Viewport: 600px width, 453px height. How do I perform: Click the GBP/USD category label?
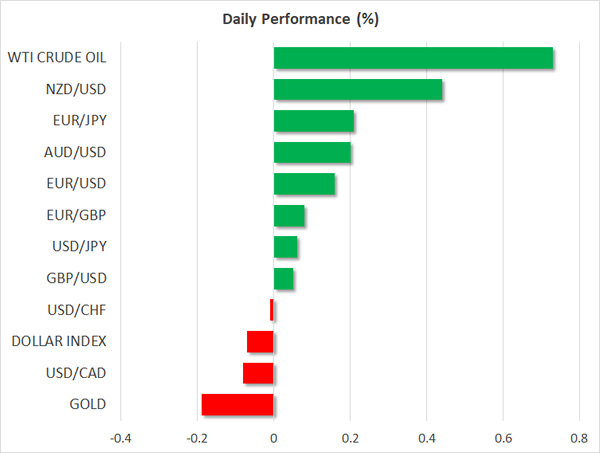click(x=76, y=279)
